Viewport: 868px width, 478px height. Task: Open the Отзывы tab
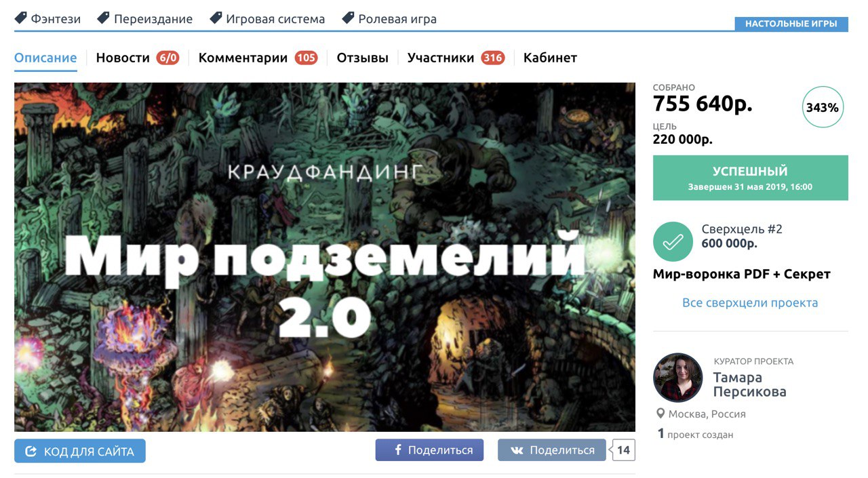click(362, 58)
